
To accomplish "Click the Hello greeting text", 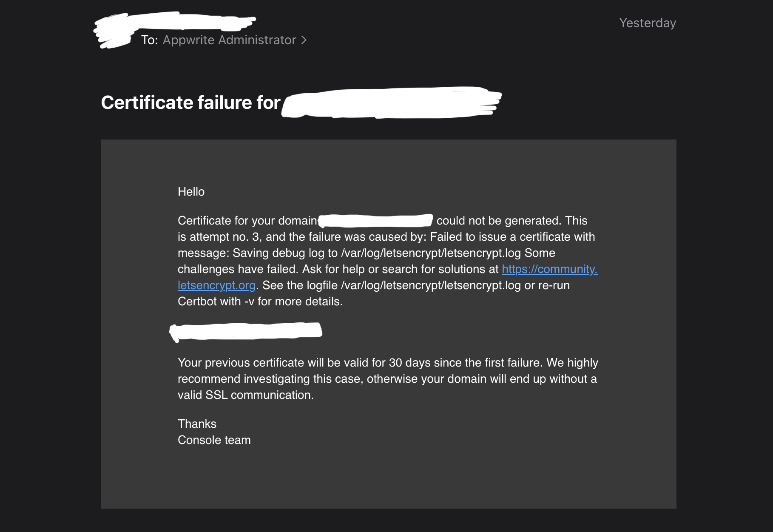I will tap(191, 192).
